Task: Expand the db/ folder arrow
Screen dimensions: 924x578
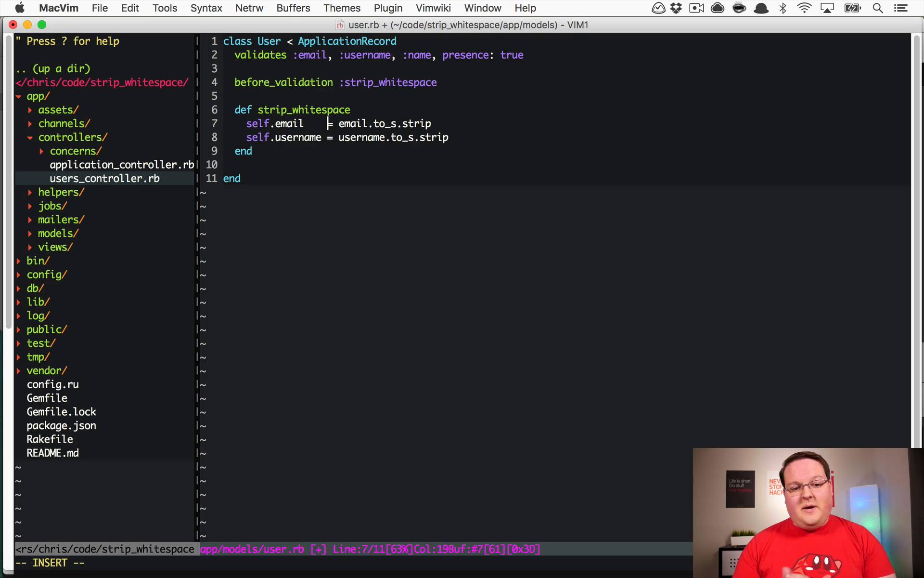Action: 18,289
